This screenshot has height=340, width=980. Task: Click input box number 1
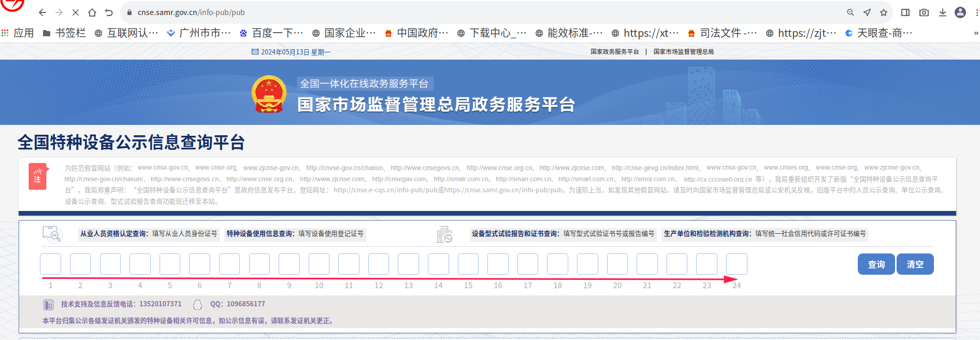[x=50, y=264]
